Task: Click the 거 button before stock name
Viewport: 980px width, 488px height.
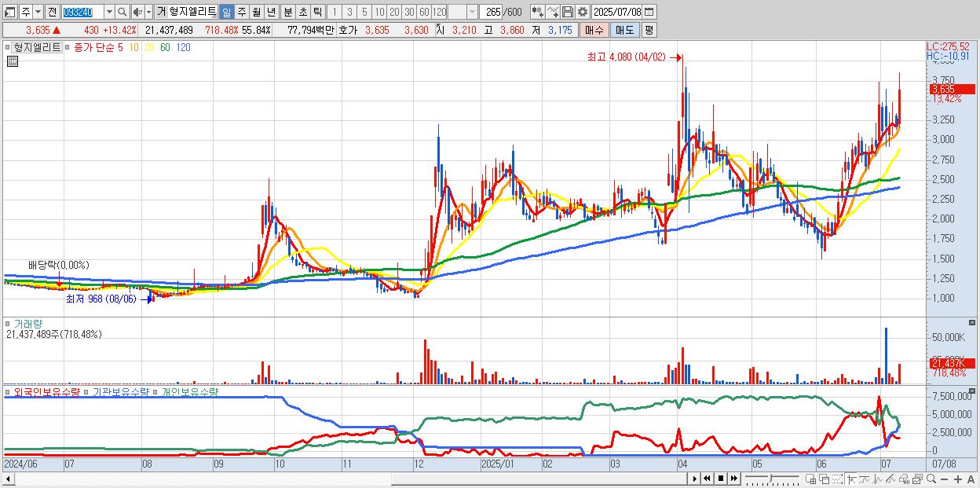Action: coord(161,12)
